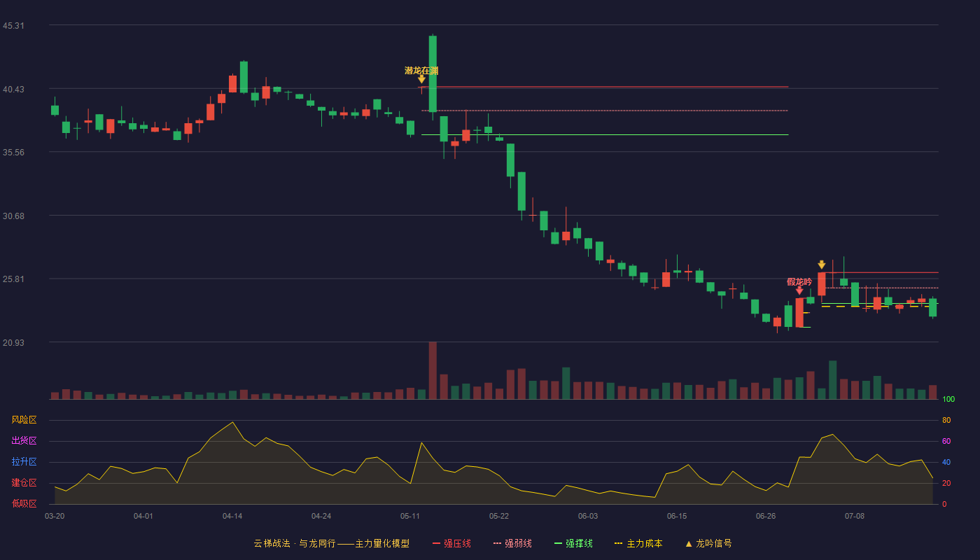Click the green 100 indicator axis value
This screenshot has width=980, height=560.
tap(948, 399)
